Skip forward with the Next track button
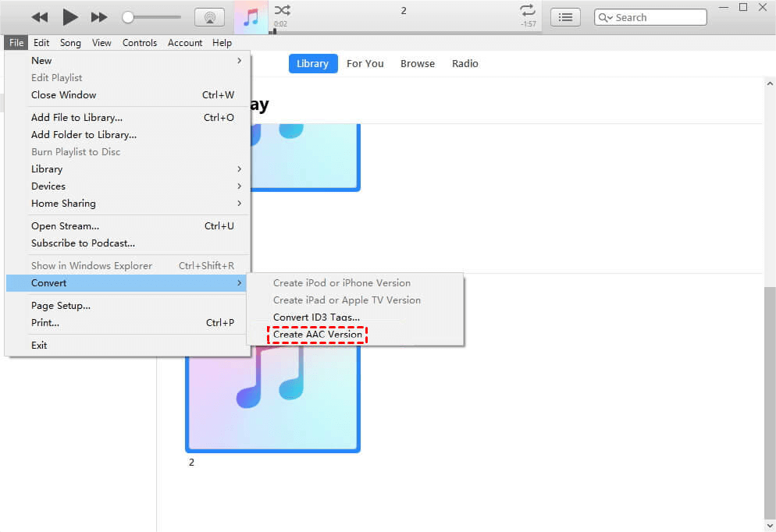This screenshot has height=532, width=776. pos(99,16)
